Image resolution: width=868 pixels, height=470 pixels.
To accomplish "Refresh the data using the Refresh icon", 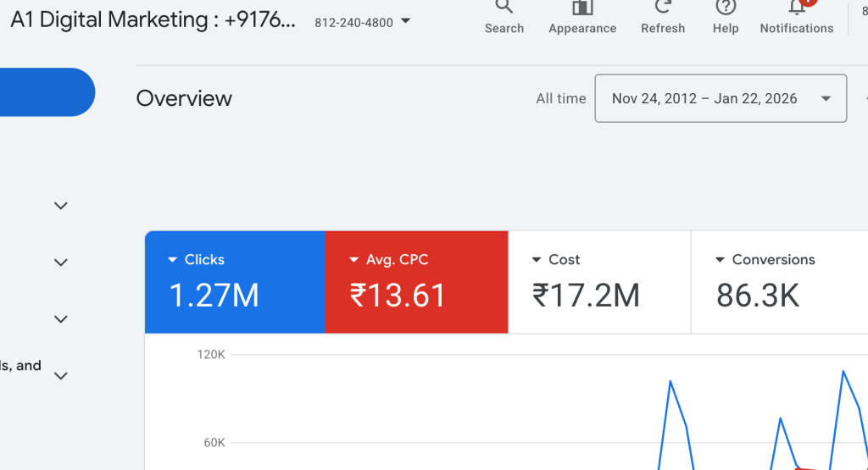I will (663, 10).
